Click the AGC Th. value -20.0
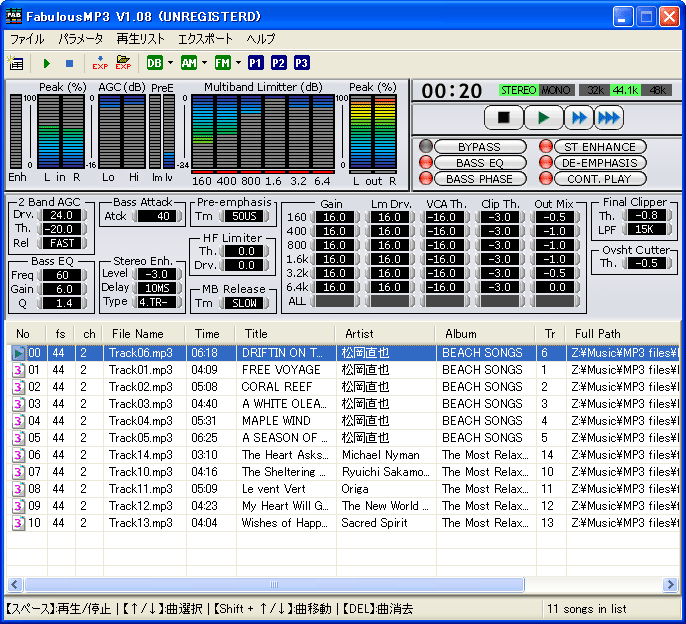The height and width of the screenshot is (624, 686). coord(62,229)
